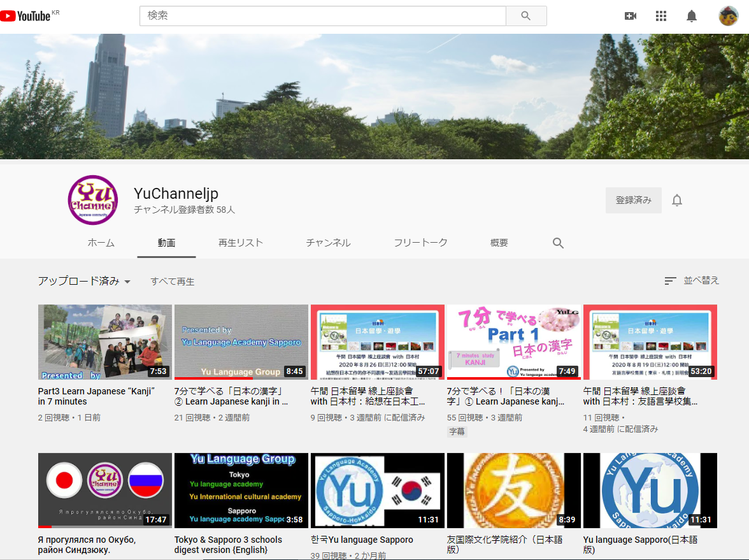Expand the アップロード済み dropdown
Image resolution: width=749 pixels, height=560 pixels.
click(84, 281)
